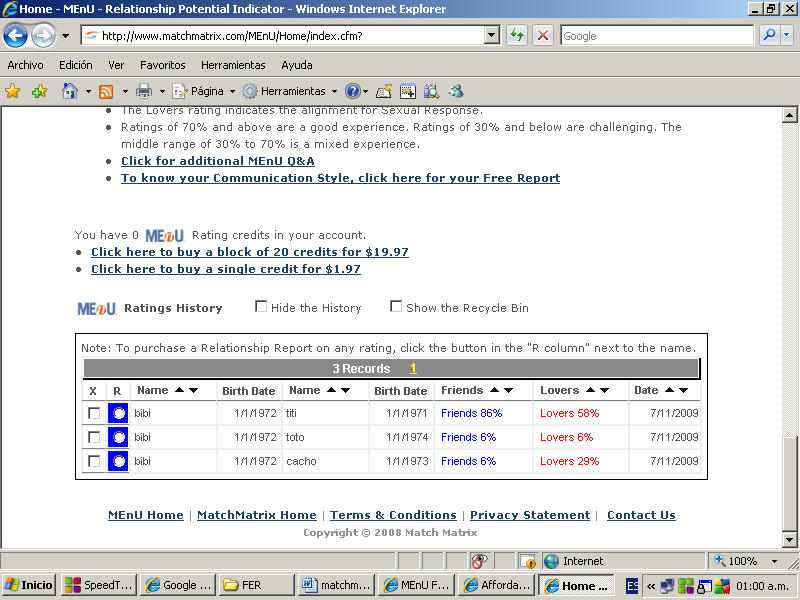Click the Help question mark icon
The width and height of the screenshot is (800, 600).
353,91
